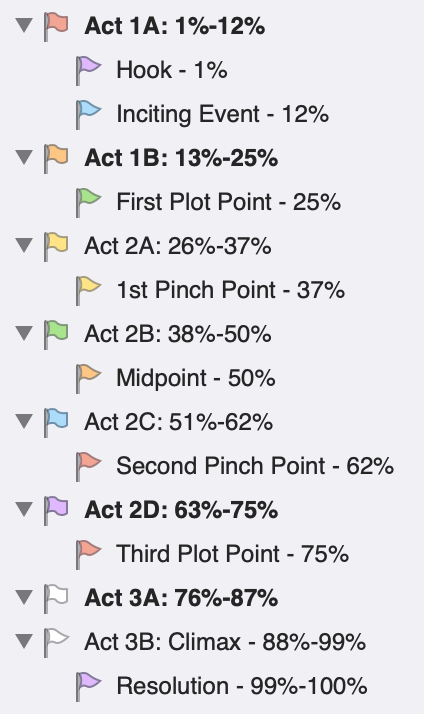This screenshot has height=714, width=424.
Task: Select the Act 2A: 26%-37% folder
Action: pos(178,246)
